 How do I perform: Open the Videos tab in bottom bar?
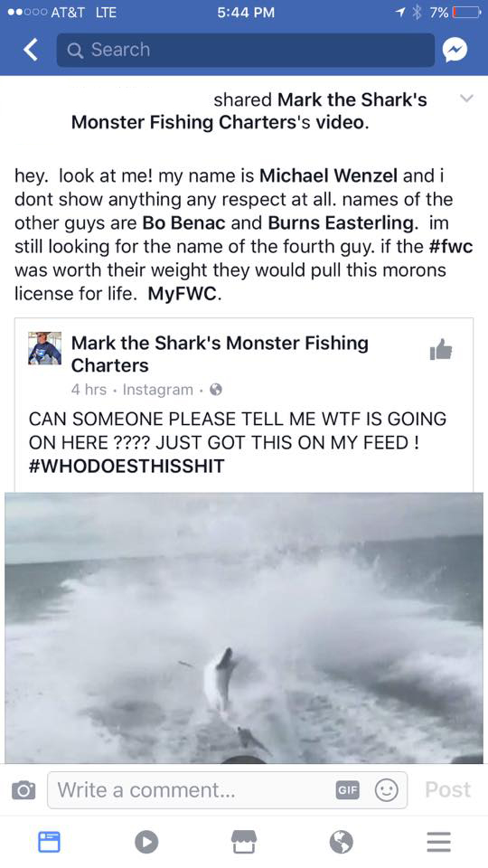point(146,842)
